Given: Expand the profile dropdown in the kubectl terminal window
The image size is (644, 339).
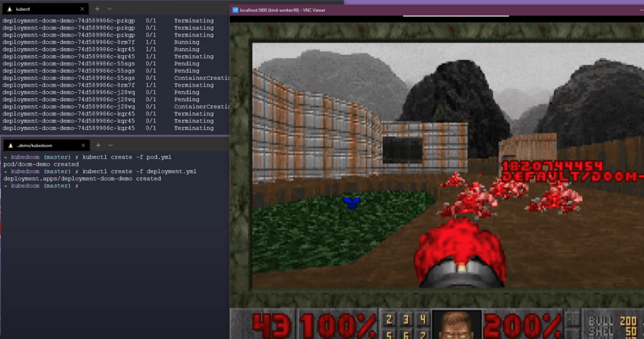Looking at the screenshot, I should 109,9.
